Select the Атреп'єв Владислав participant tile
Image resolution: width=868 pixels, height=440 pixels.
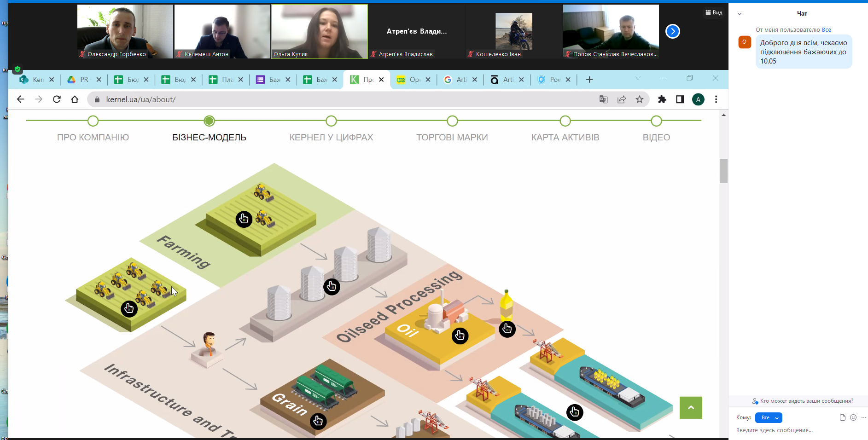point(416,31)
